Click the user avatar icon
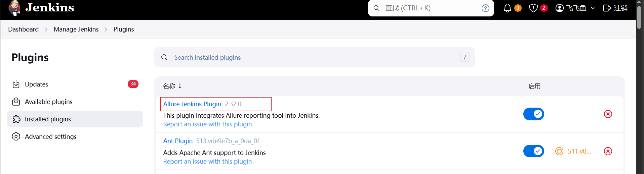Image resolution: width=644 pixels, height=174 pixels. click(560, 8)
